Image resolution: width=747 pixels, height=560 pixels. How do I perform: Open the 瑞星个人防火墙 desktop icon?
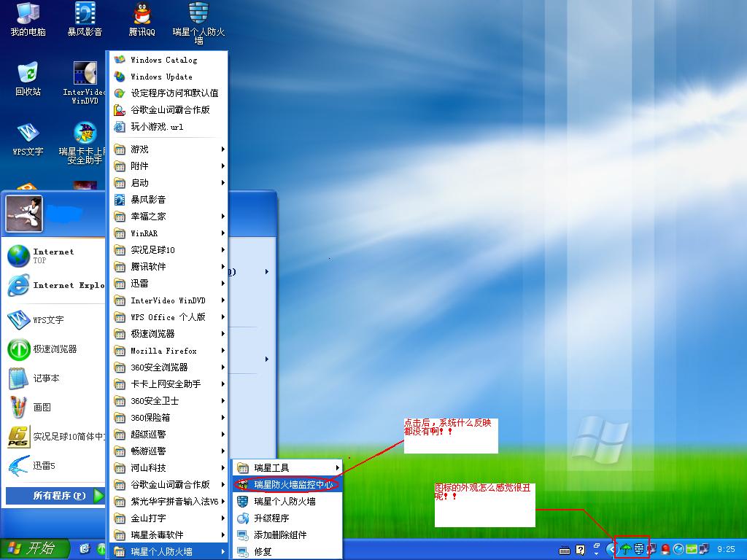pyautogui.click(x=198, y=23)
